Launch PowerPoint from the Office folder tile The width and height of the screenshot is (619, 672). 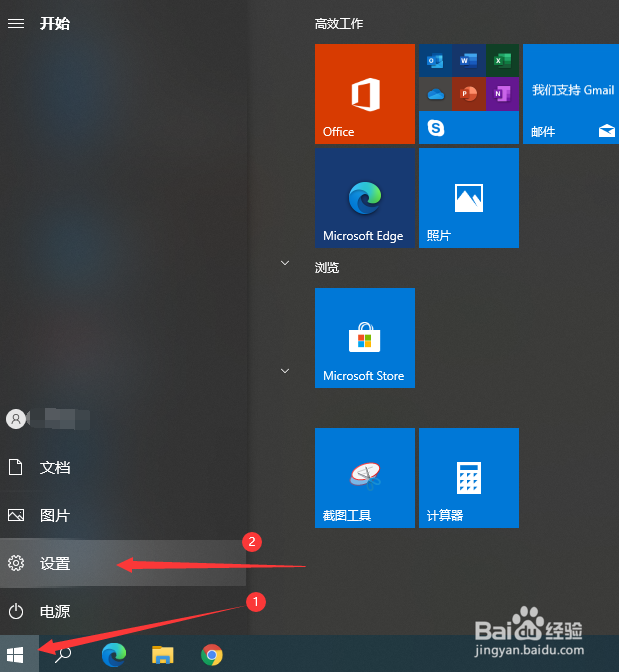469,94
